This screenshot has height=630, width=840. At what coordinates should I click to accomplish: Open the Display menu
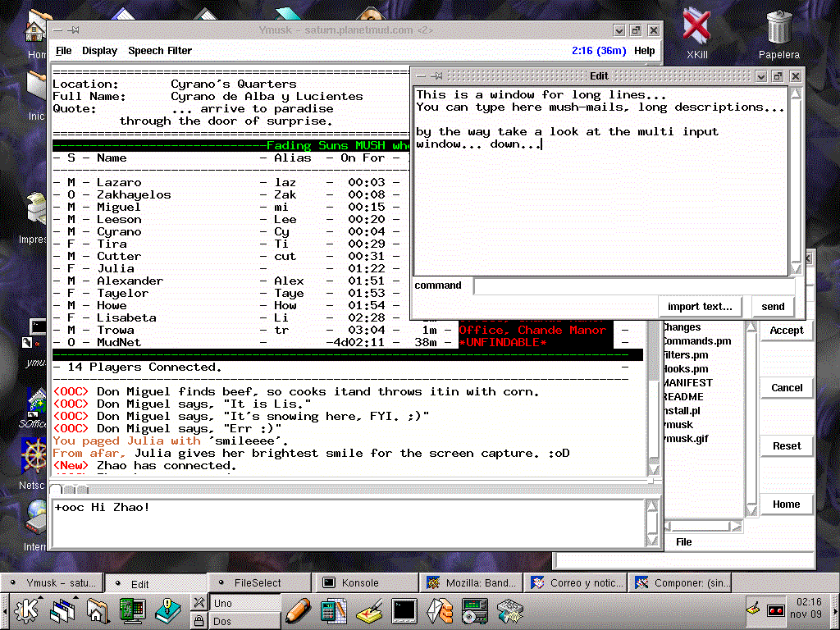click(99, 51)
